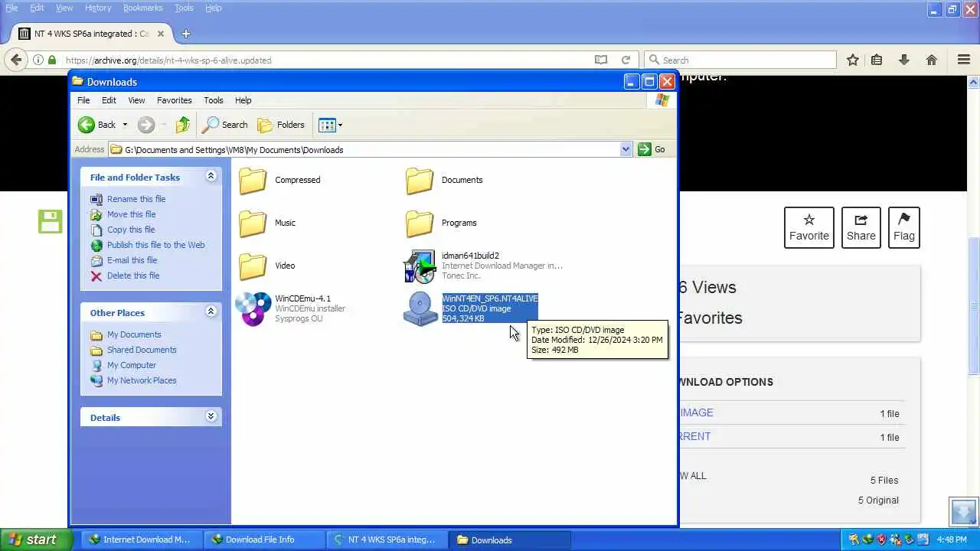Click the Firefox home icon
Image resolution: width=980 pixels, height=551 pixels.
(932, 60)
